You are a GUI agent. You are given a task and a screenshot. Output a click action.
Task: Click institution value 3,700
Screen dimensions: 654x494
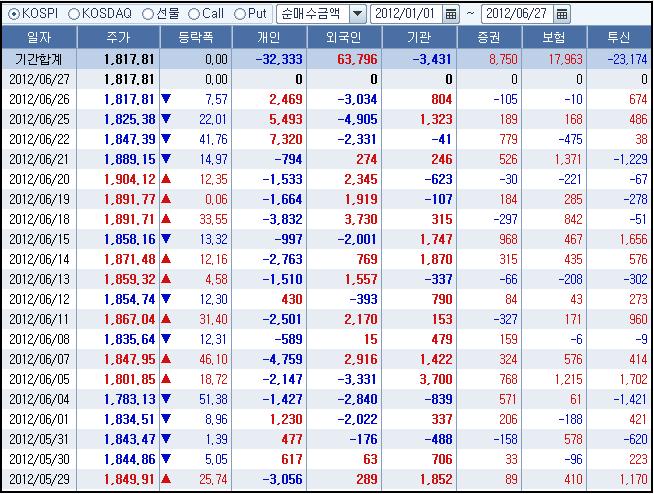point(436,379)
